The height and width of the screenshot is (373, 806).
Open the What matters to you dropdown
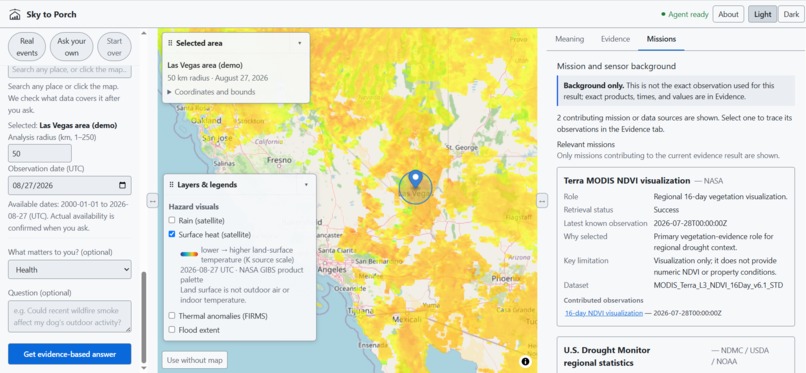click(x=69, y=269)
